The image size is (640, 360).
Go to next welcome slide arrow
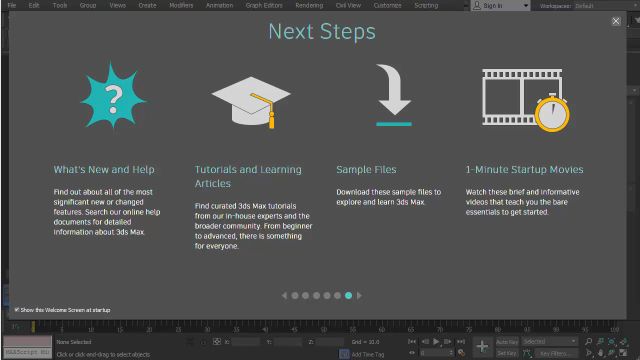coord(359,295)
